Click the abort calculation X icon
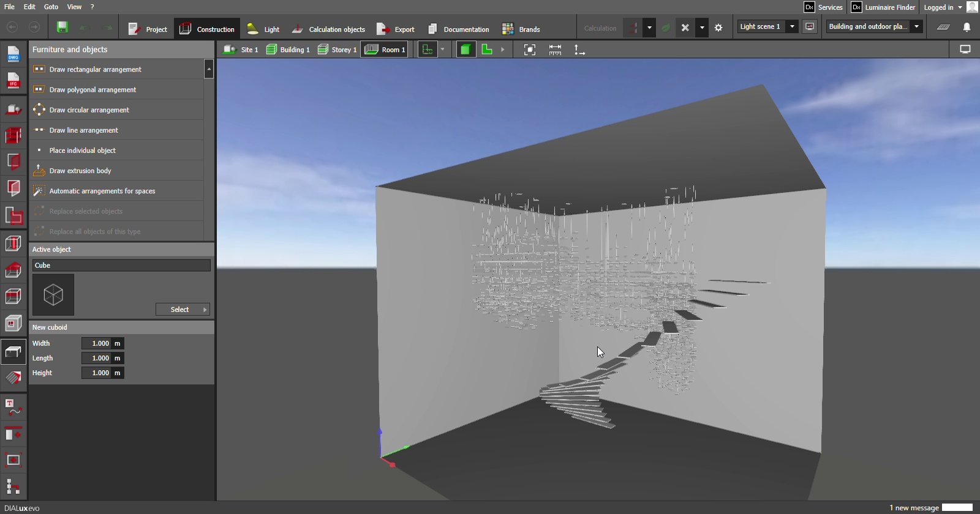 [685, 28]
